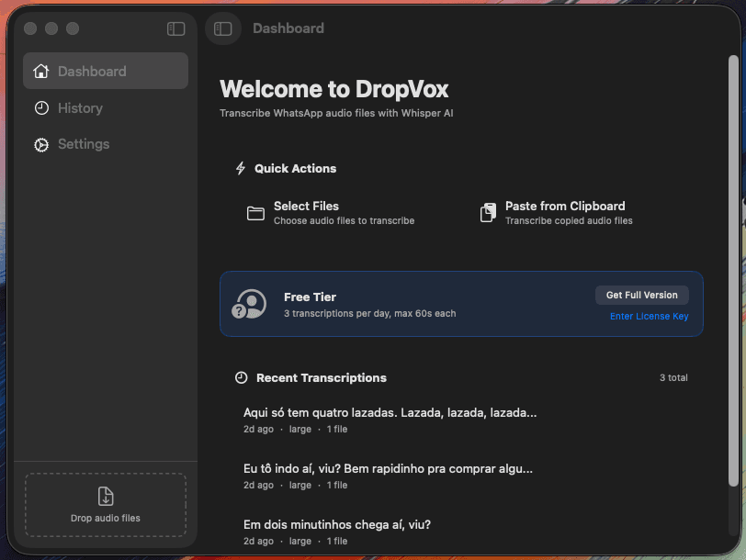The width and height of the screenshot is (746, 560).
Task: Click the clock icon beside History
Action: pyautogui.click(x=42, y=107)
